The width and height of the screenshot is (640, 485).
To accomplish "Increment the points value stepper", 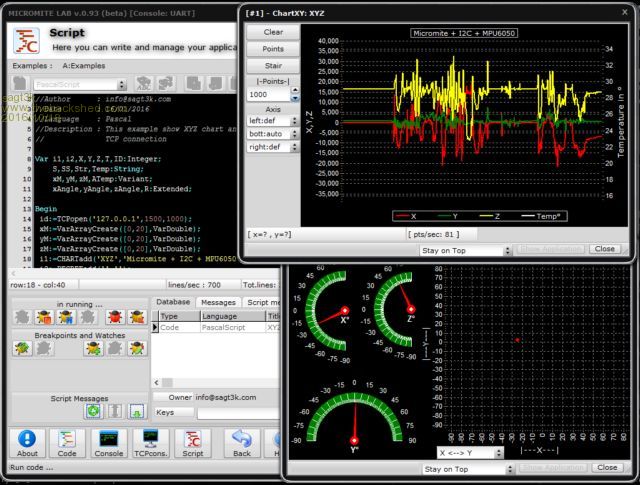I will [295, 89].
